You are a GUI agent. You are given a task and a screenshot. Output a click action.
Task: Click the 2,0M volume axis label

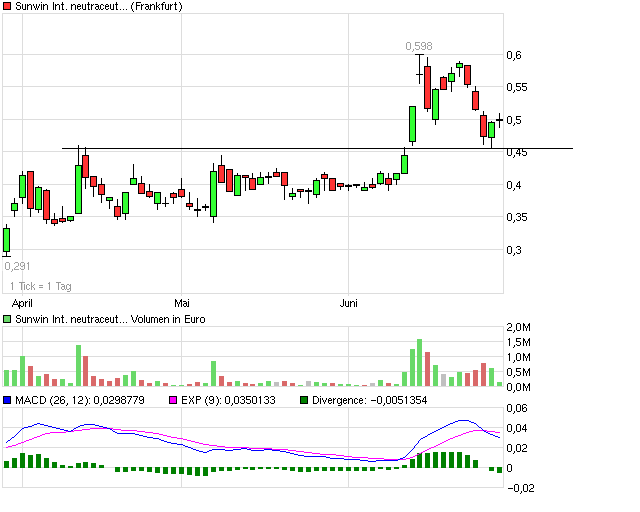(x=518, y=327)
